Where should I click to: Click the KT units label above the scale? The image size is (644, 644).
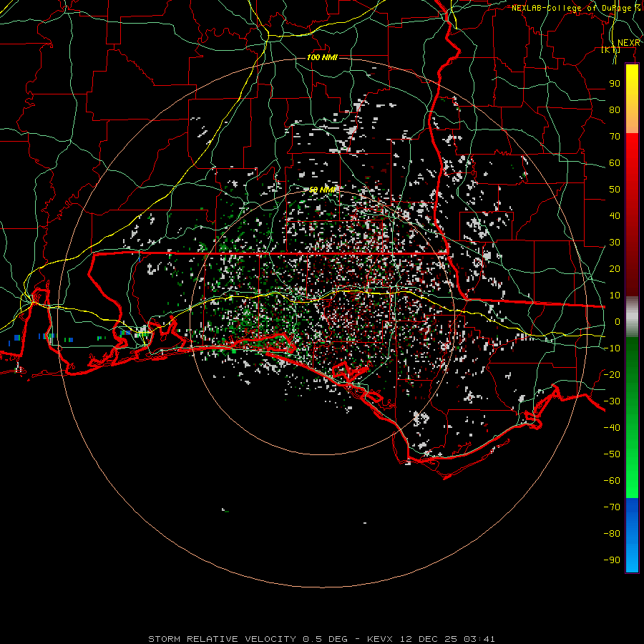click(611, 49)
